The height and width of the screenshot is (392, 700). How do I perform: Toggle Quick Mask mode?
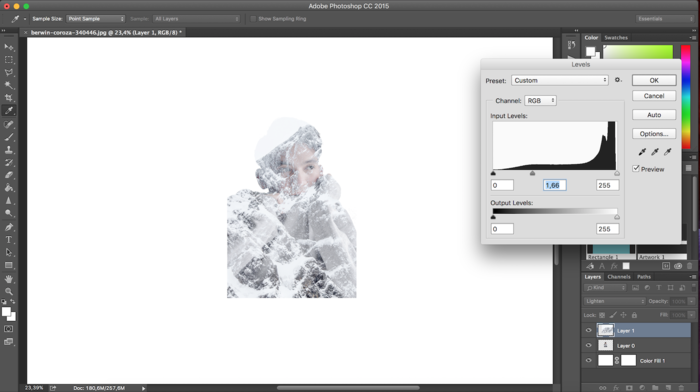pos(8,329)
